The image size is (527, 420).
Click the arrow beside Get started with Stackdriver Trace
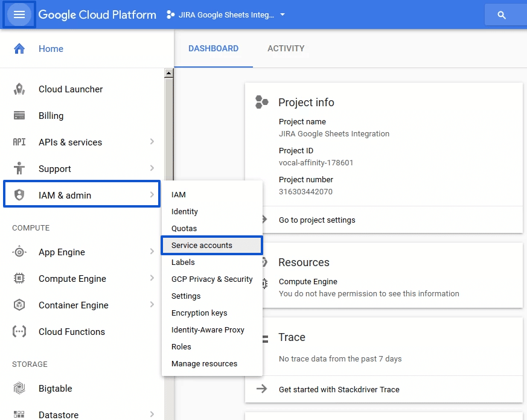[x=262, y=389]
